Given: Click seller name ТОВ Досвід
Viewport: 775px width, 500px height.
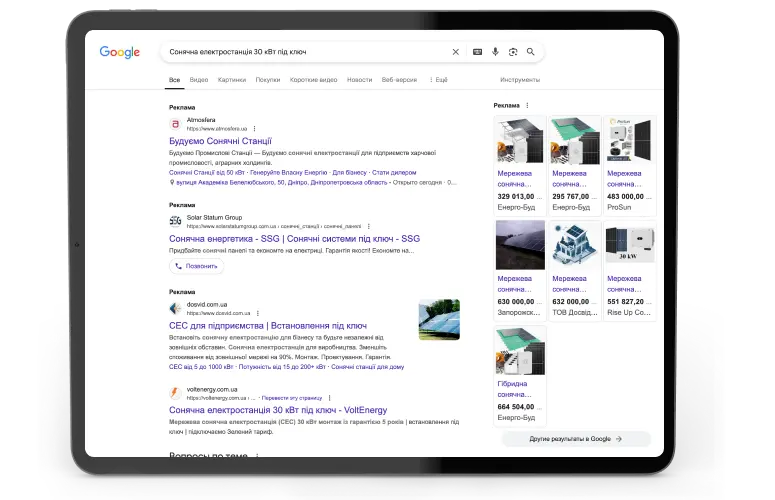Looking at the screenshot, I should pyautogui.click(x=575, y=312).
